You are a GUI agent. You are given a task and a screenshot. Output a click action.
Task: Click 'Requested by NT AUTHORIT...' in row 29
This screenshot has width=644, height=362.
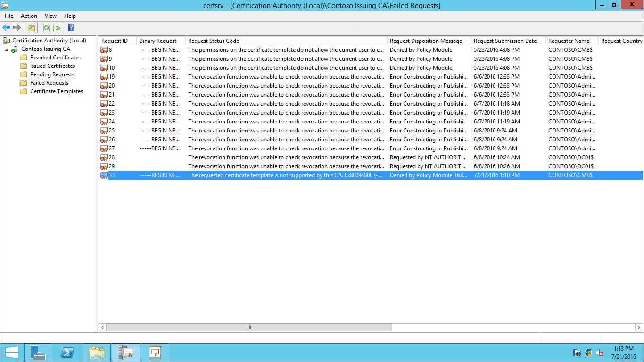(428, 166)
